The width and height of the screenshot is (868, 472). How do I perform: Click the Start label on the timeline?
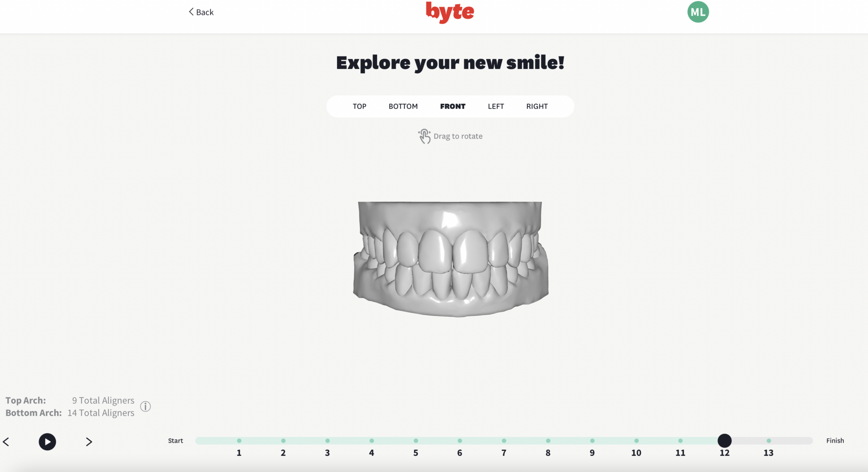point(175,441)
